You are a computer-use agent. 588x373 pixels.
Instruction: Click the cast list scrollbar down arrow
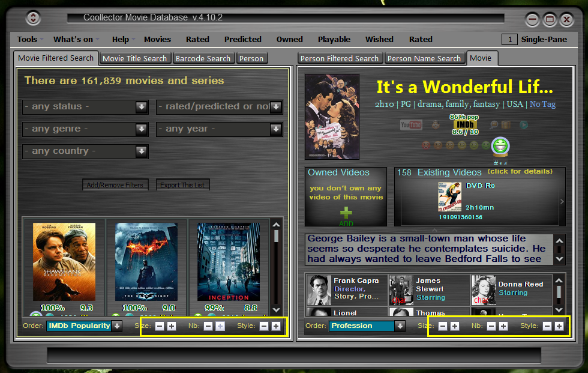tap(559, 309)
